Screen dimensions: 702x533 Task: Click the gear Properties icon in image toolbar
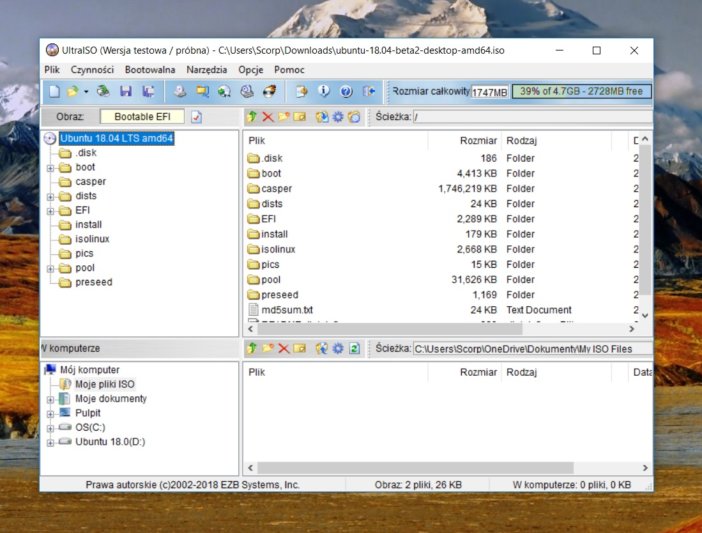(338, 117)
